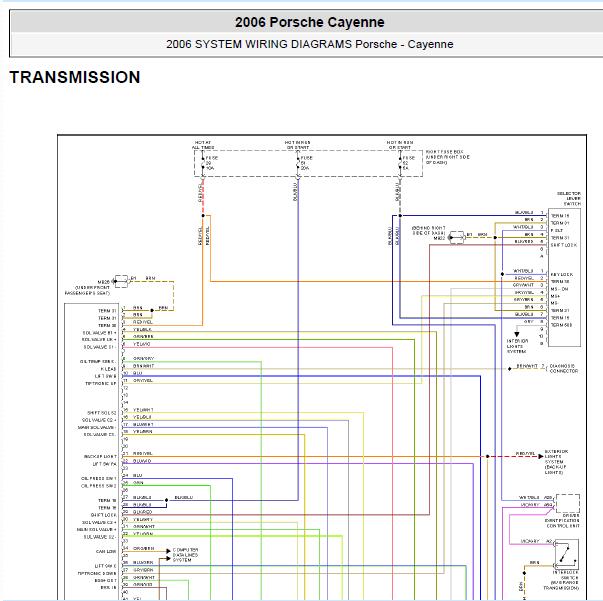Click the "EXTERIOR LIGHTS SYSTEM (BACKUP LIGHTS)" label

[x=556, y=462]
